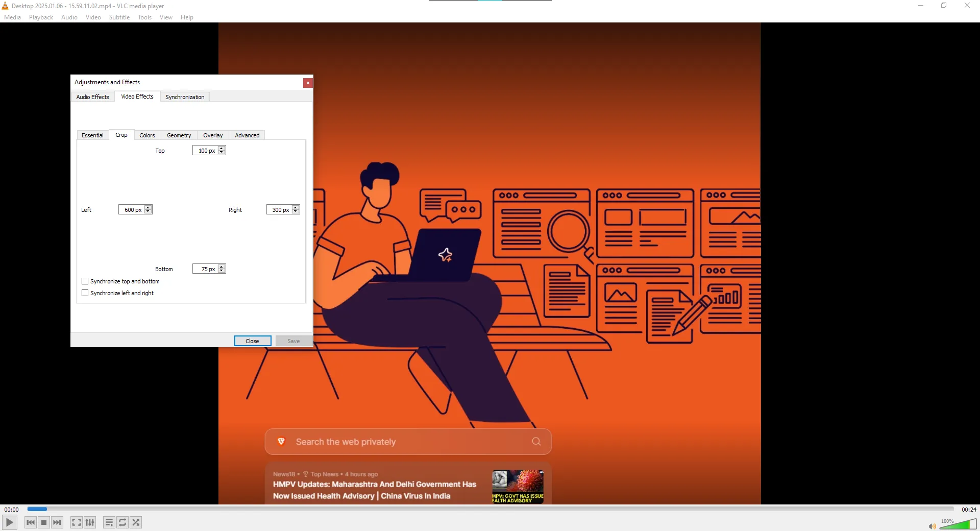
Task: Toggle loop mode icon
Action: click(x=122, y=522)
